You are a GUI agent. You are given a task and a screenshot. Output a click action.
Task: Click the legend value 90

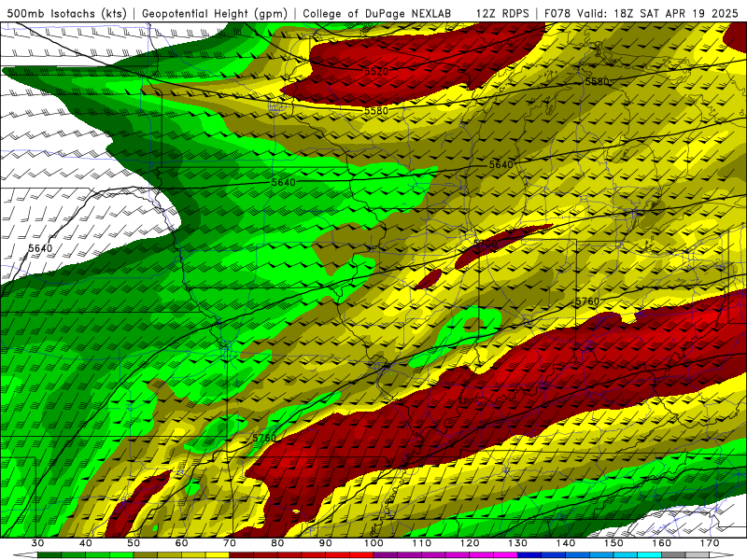pos(326,543)
